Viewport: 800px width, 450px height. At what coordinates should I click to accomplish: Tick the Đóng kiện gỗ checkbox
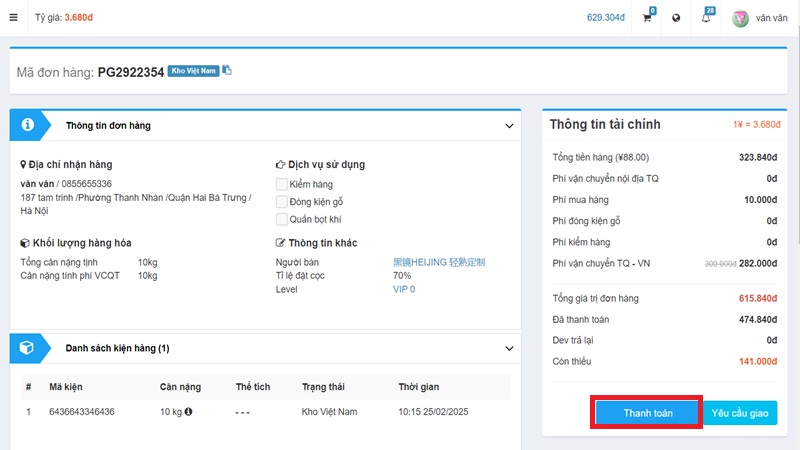[x=282, y=201]
